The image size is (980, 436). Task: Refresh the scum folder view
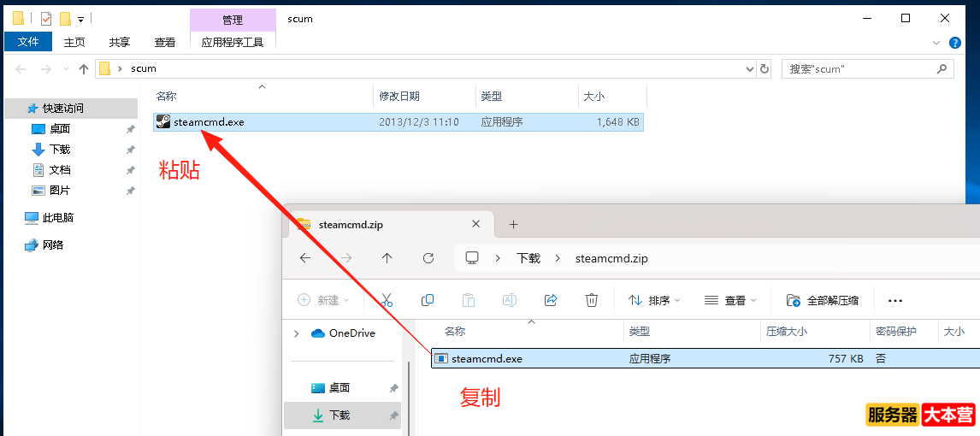click(x=765, y=69)
